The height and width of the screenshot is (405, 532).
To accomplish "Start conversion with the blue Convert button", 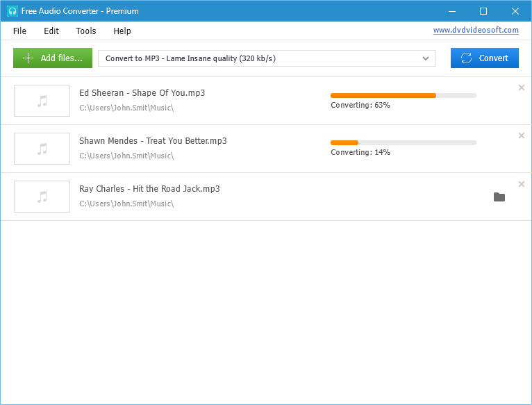I will (485, 58).
